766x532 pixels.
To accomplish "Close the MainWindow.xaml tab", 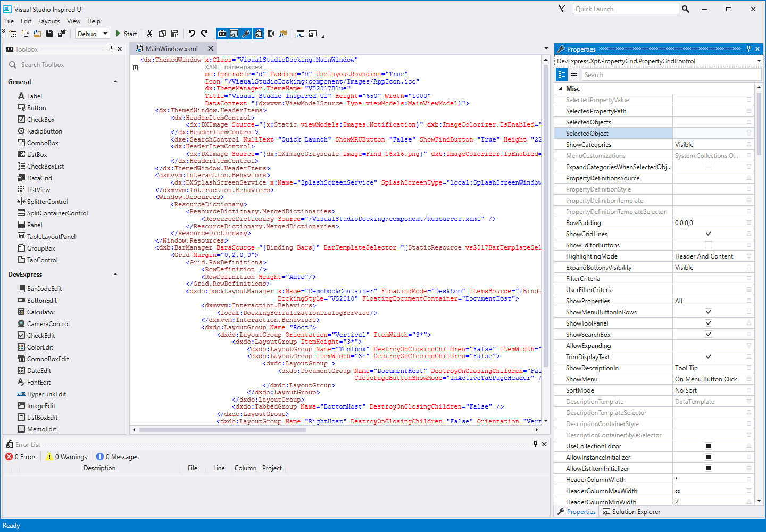I will [x=211, y=48].
